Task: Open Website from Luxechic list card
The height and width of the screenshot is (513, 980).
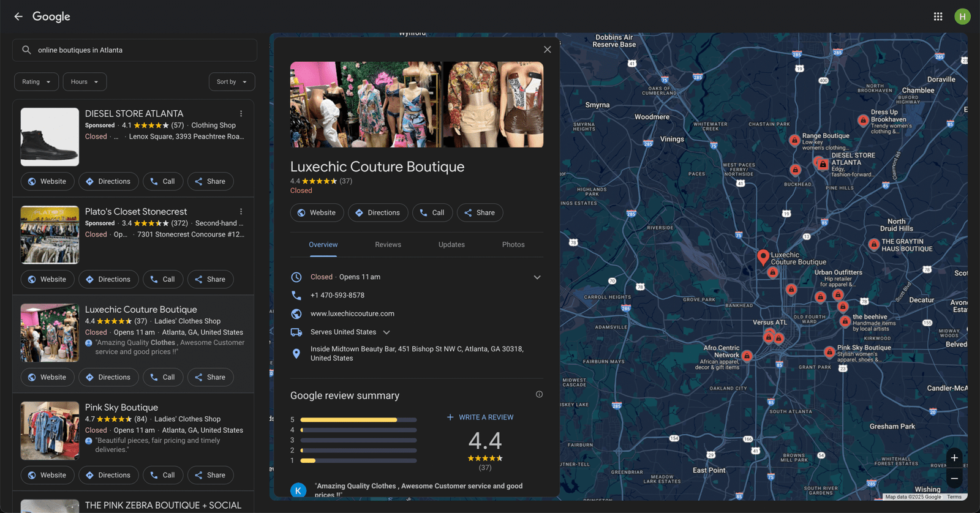Action: [47, 378]
